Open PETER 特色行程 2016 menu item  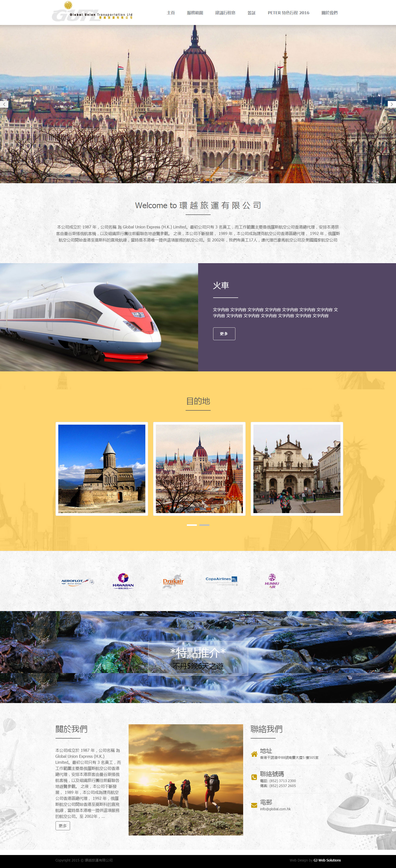tap(288, 13)
